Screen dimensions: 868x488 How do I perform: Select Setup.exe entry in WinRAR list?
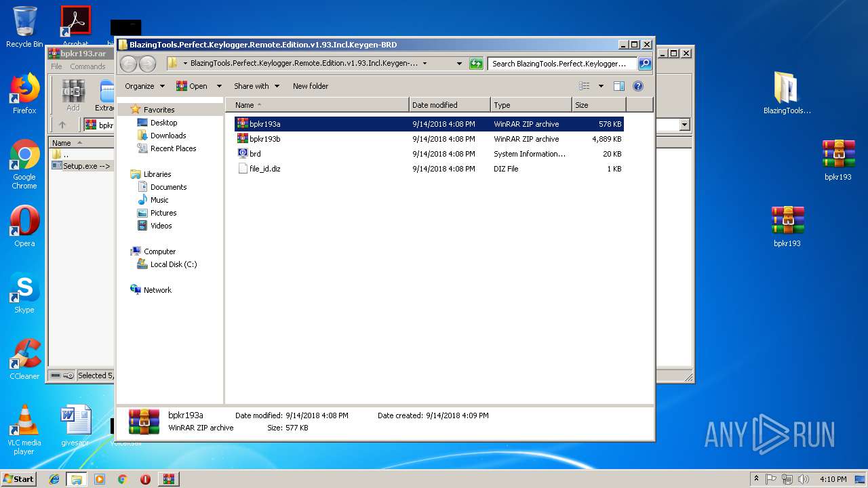pyautogui.click(x=82, y=166)
